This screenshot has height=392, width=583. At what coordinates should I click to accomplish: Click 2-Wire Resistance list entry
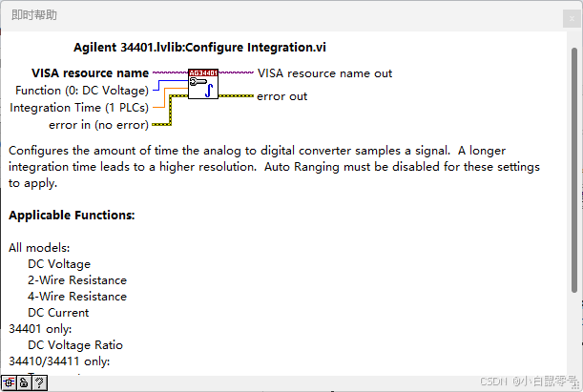(77, 280)
